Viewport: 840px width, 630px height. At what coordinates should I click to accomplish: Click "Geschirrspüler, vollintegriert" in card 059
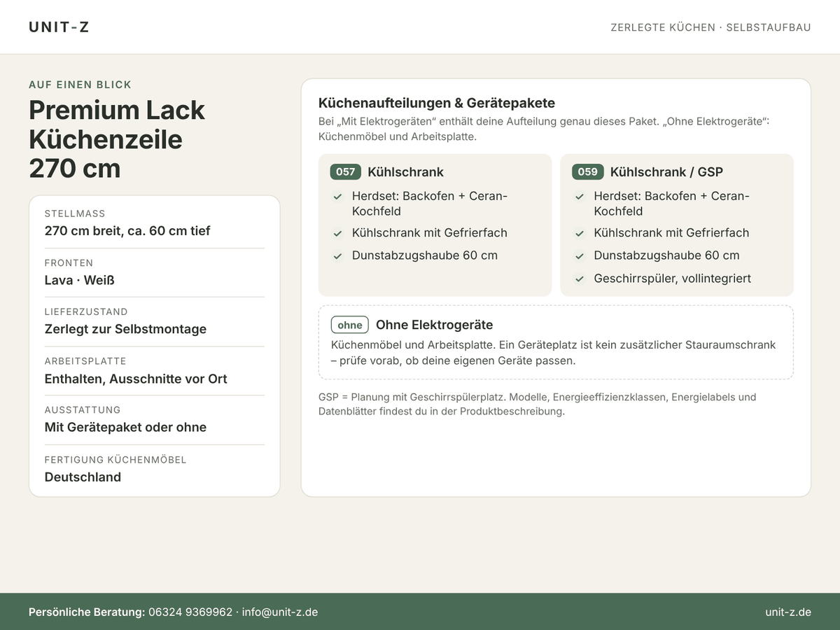[x=673, y=279]
